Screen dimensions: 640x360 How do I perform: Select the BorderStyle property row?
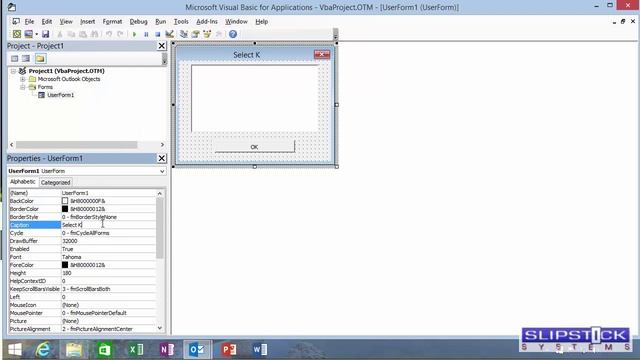click(x=82, y=217)
